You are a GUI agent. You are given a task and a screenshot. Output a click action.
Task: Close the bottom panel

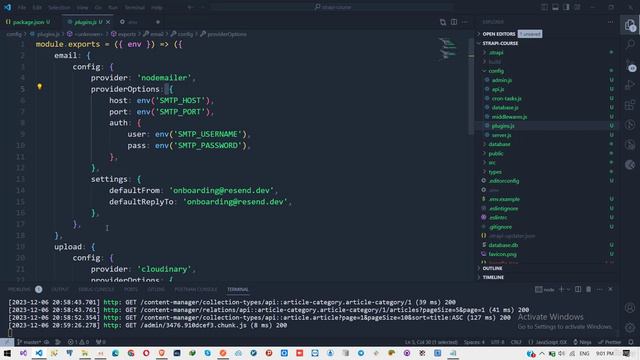(x=610, y=289)
